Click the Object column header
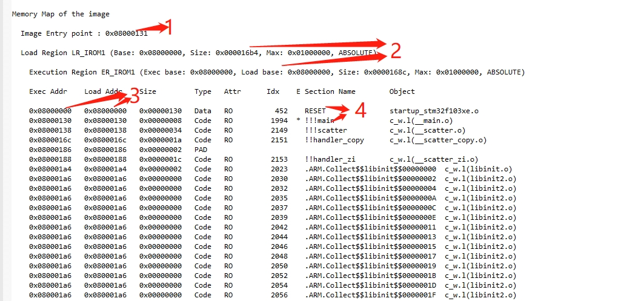The height and width of the screenshot is (301, 644). 402,91
